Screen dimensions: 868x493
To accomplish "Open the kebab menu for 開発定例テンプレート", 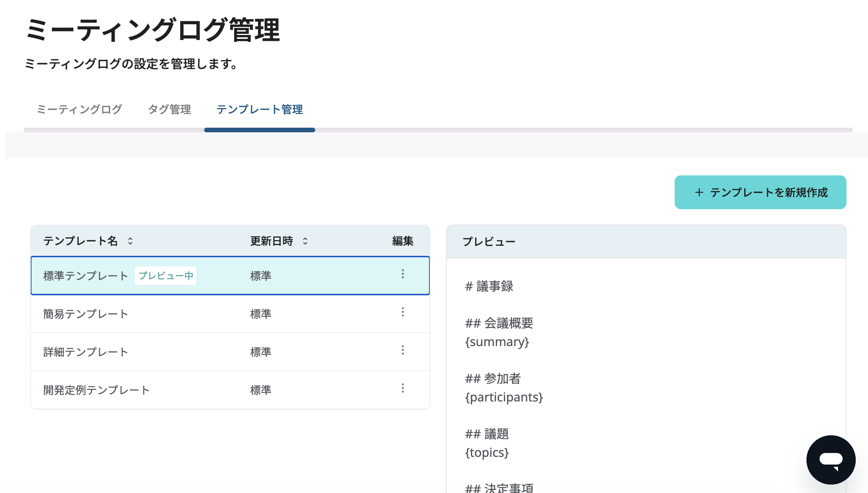I will pyautogui.click(x=402, y=388).
